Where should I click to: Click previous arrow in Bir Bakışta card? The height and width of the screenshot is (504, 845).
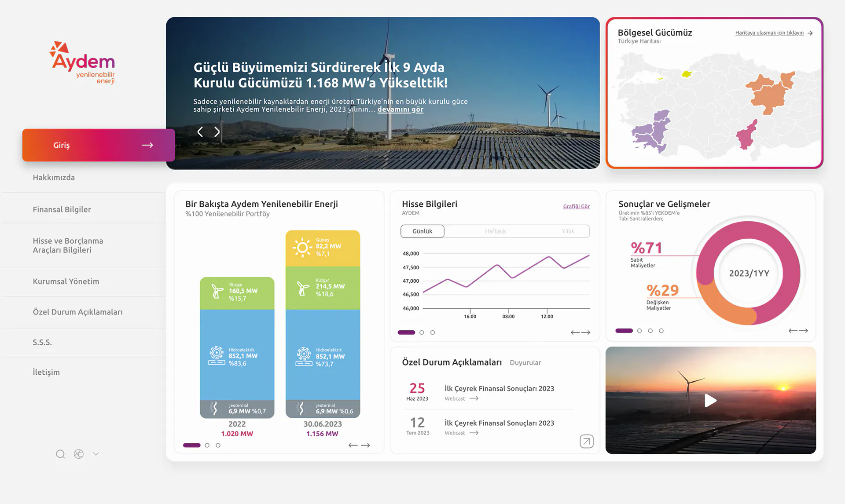353,446
